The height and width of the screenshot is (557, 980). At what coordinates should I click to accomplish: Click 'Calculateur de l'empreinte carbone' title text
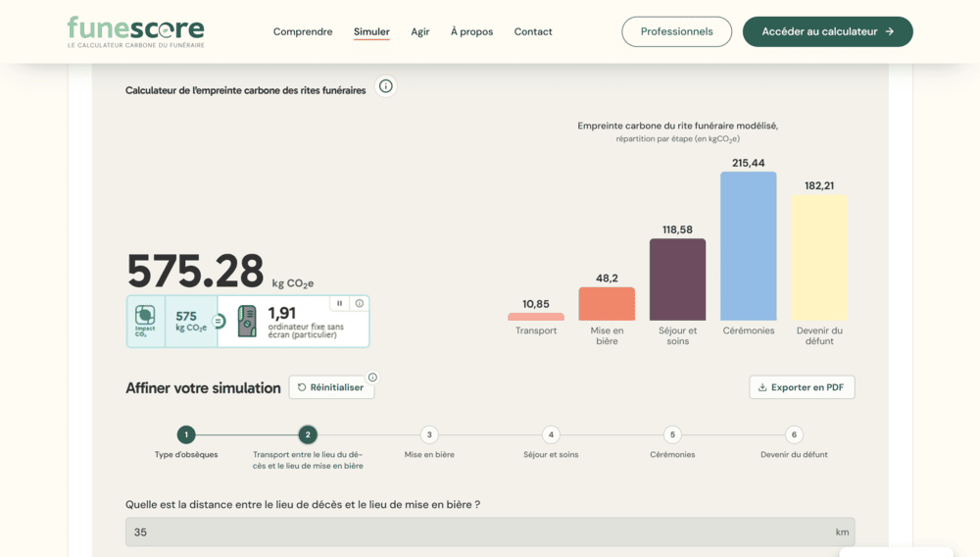point(246,90)
